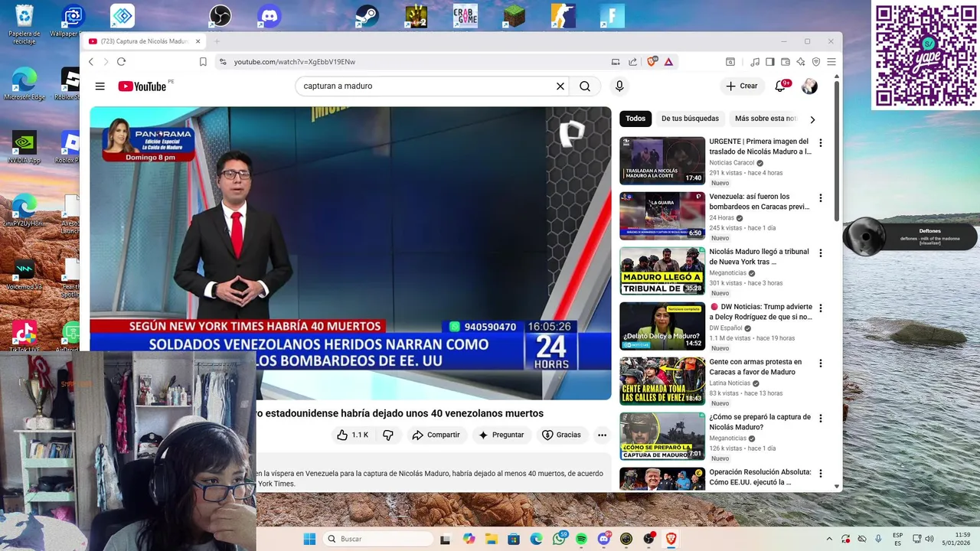This screenshot has width=980, height=551.
Task: Open the URGENTE Primera imagen video thumbnail
Action: click(x=662, y=161)
